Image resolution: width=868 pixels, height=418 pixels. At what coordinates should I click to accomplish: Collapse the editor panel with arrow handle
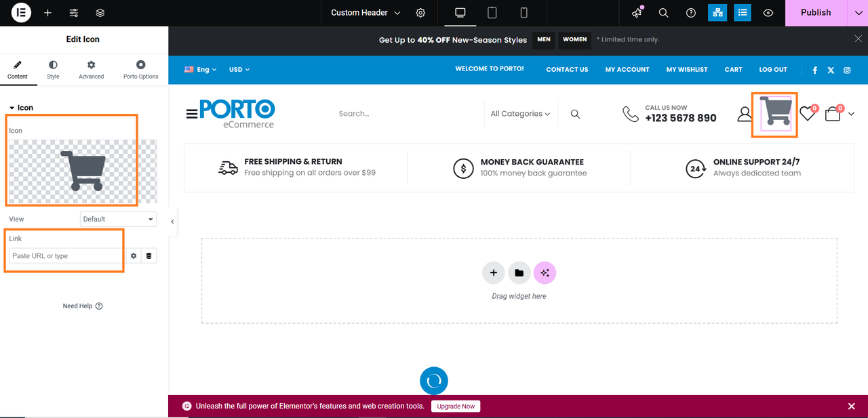(172, 222)
